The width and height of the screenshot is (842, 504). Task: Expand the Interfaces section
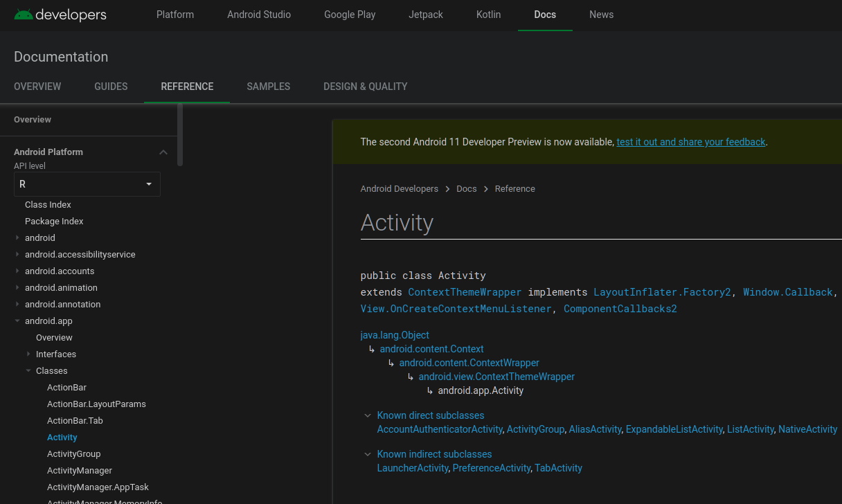[27, 354]
